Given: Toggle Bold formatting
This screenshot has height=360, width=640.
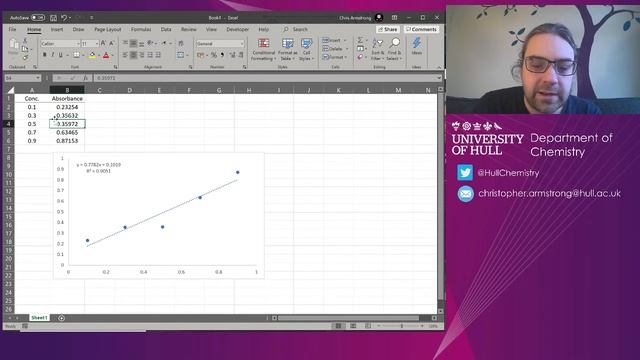Looking at the screenshot, I should [44, 55].
